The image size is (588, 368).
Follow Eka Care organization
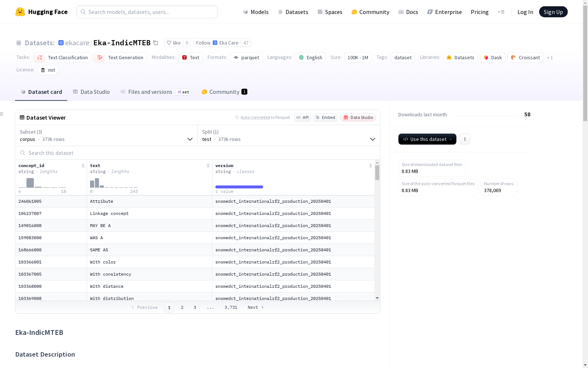217,43
